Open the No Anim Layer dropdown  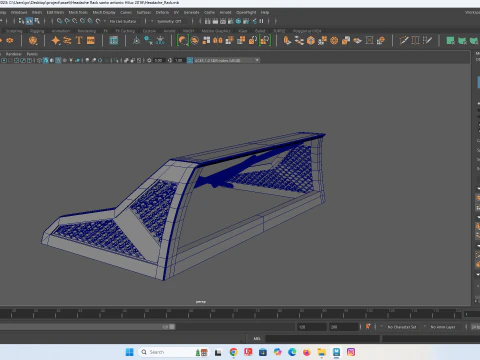pyautogui.click(x=442, y=327)
